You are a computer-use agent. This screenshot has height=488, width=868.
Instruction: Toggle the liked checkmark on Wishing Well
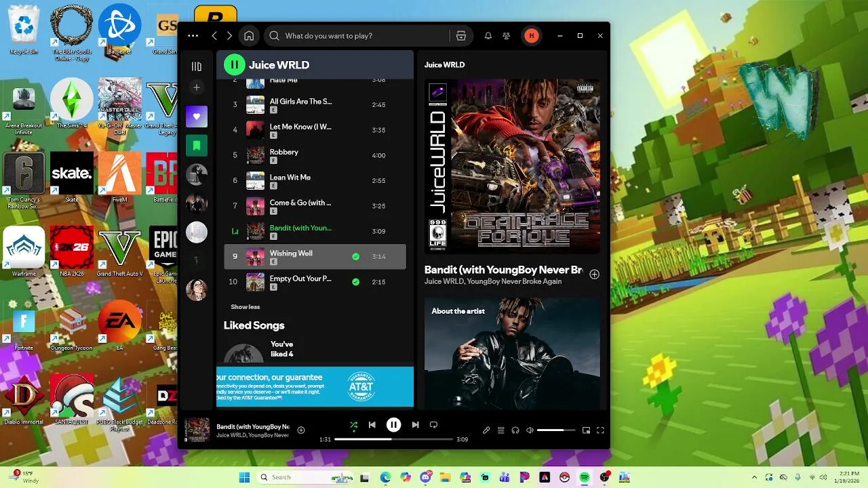tap(355, 257)
